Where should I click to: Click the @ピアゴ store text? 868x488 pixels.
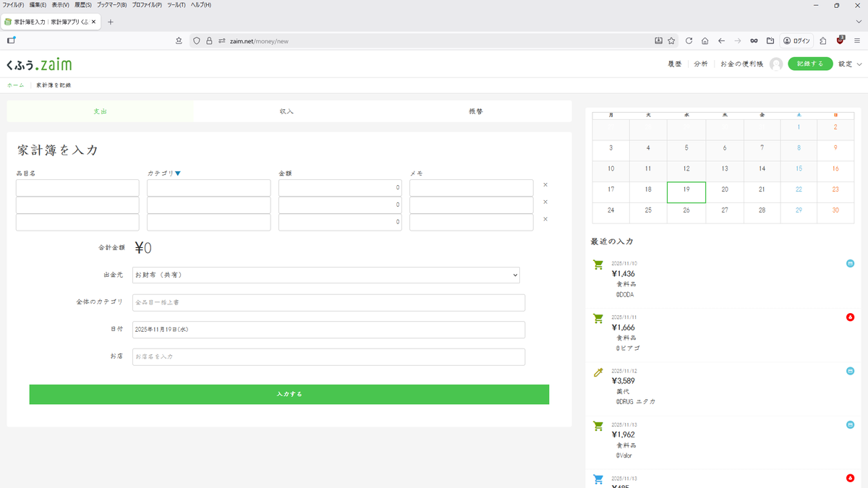click(628, 348)
